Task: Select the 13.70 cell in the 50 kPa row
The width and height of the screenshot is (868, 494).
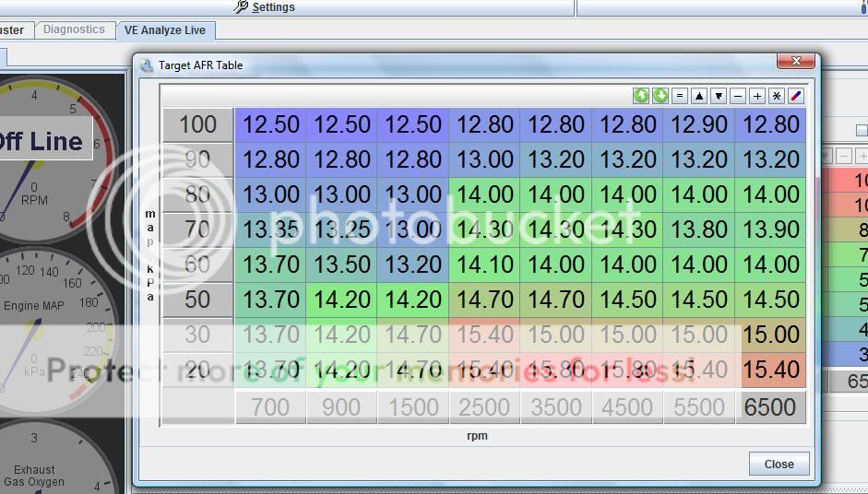Action: click(270, 300)
